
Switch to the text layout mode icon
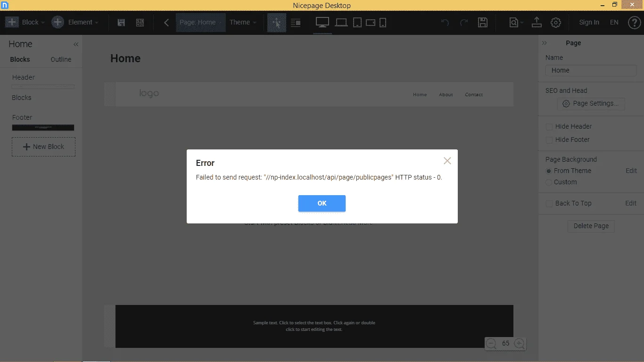[296, 23]
